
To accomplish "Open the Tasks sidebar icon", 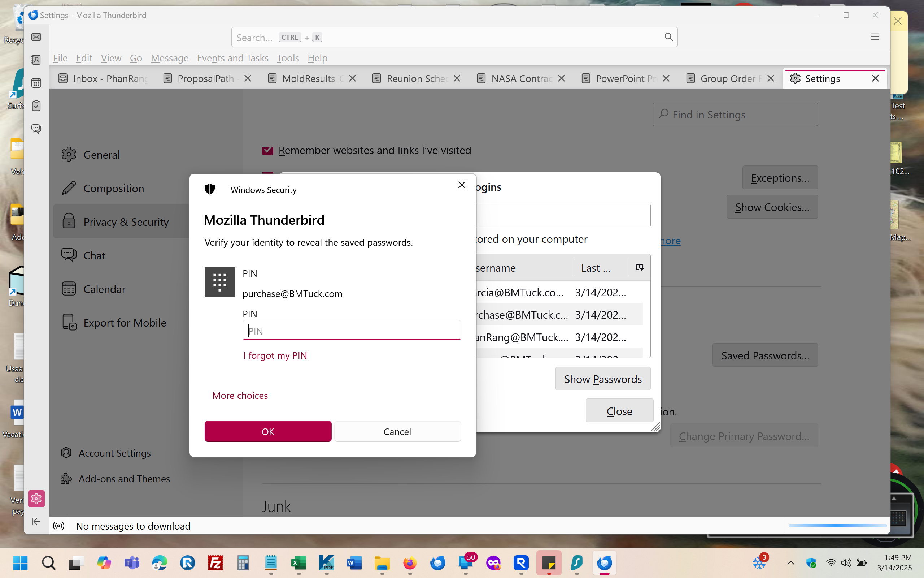I will [x=36, y=106].
